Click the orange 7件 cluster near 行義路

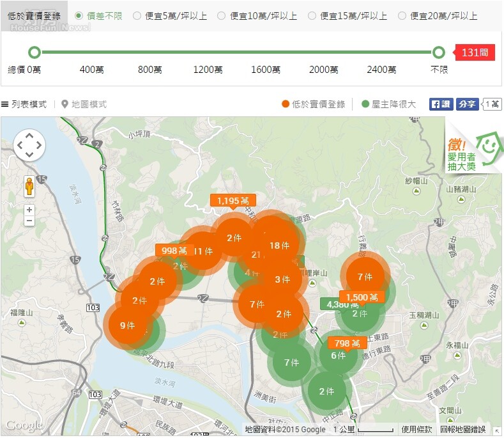pyautogui.click(x=365, y=277)
